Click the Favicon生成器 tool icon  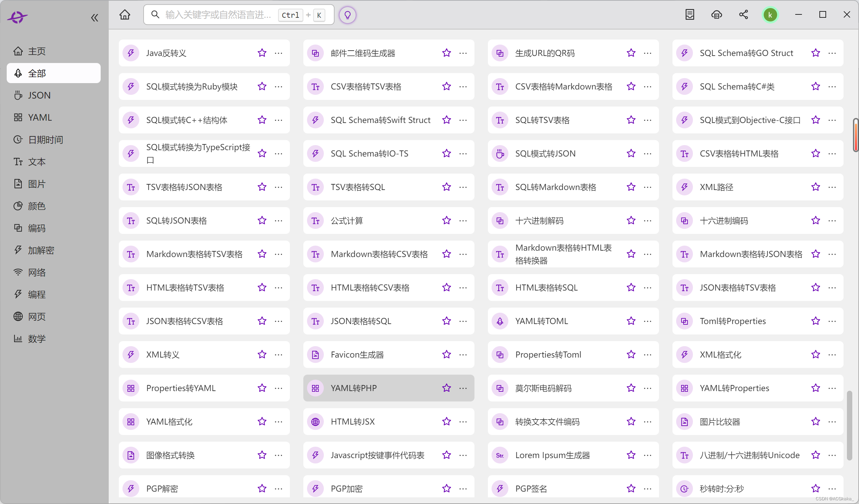315,355
